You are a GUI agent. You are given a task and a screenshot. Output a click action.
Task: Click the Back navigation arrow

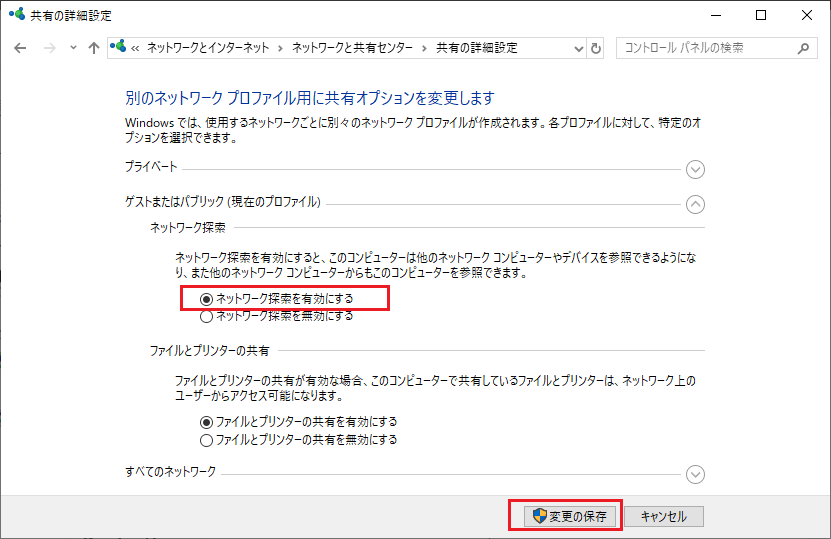(x=20, y=48)
